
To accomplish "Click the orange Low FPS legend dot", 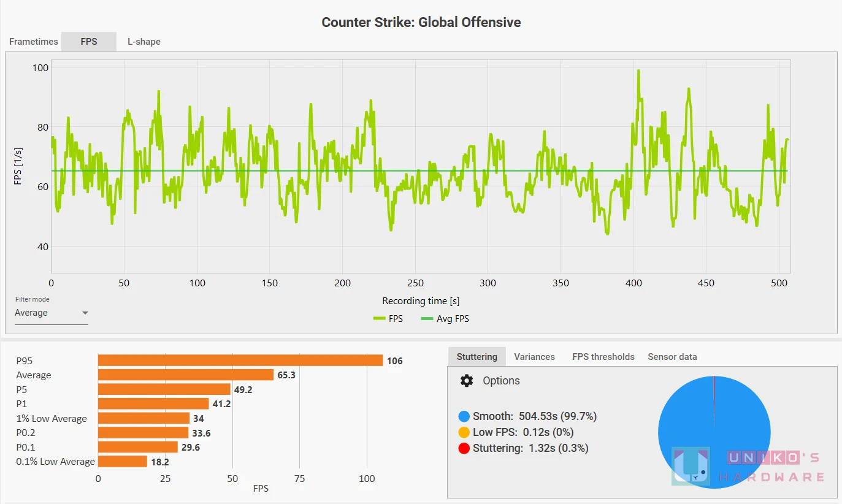I will click(464, 432).
